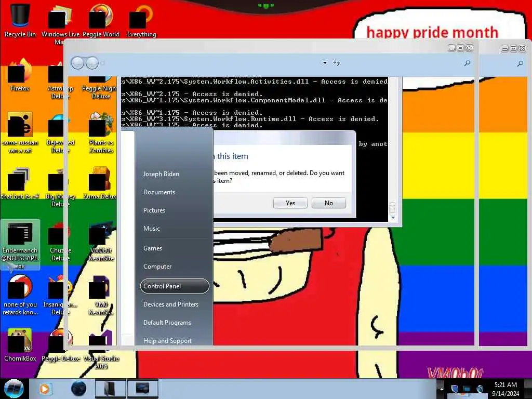Viewport: 532px width, 399px height.
Task: Open Computer from the Start menu
Action: pyautogui.click(x=157, y=267)
